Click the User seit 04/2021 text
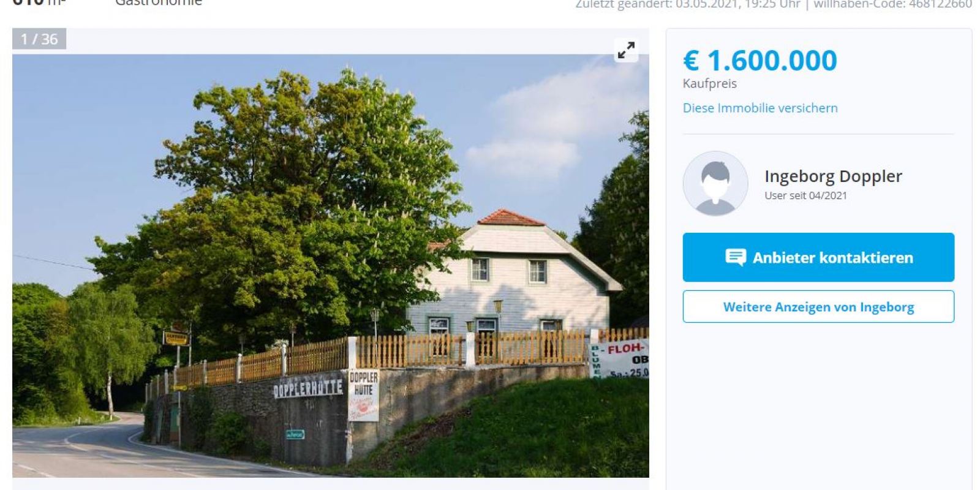The image size is (980, 490). pyautogui.click(x=805, y=195)
